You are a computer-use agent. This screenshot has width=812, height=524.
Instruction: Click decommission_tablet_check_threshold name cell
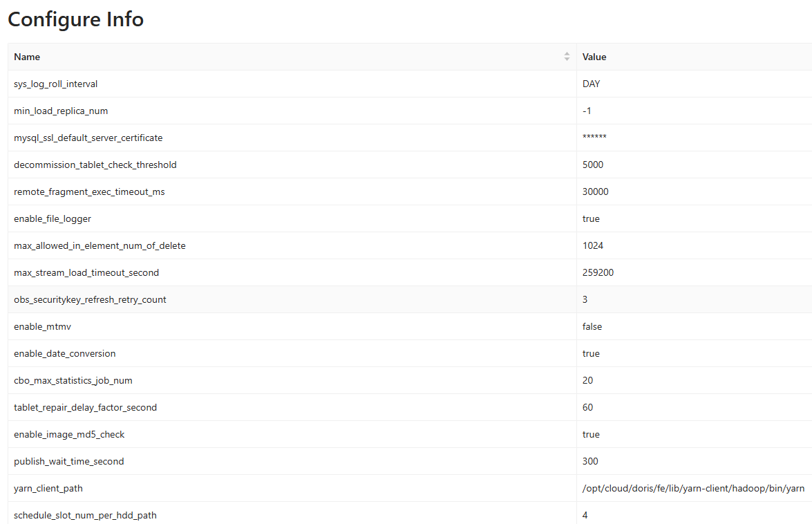click(95, 165)
